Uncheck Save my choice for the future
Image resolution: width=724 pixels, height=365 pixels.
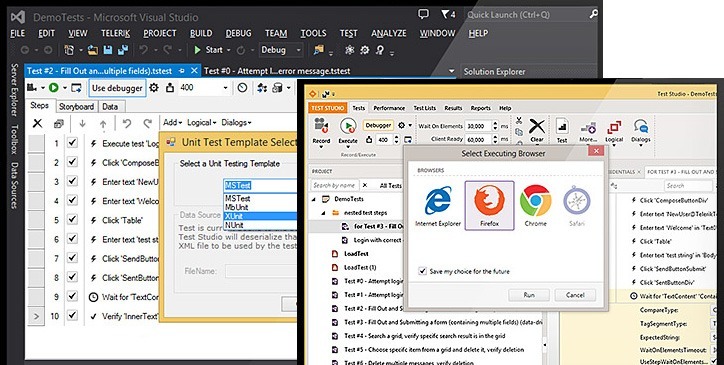[422, 271]
